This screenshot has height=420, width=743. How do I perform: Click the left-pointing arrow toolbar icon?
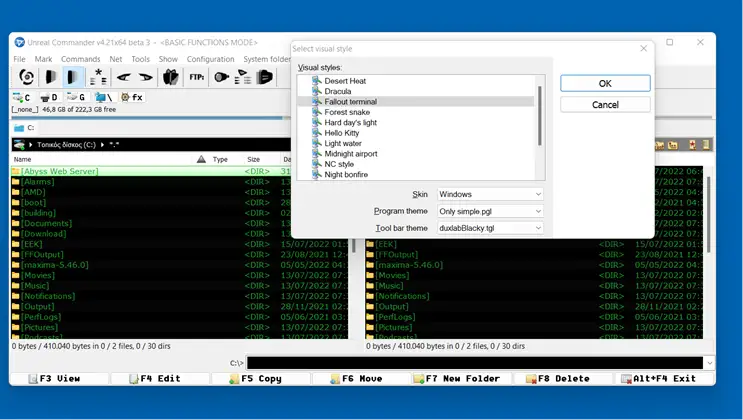point(124,77)
